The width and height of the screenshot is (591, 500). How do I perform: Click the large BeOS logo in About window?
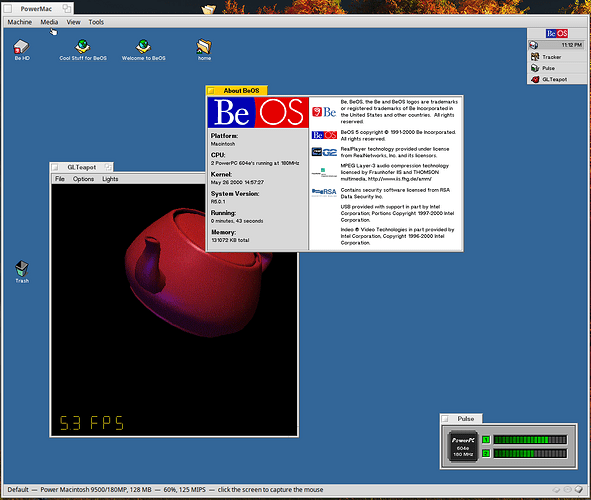pyautogui.click(x=258, y=112)
